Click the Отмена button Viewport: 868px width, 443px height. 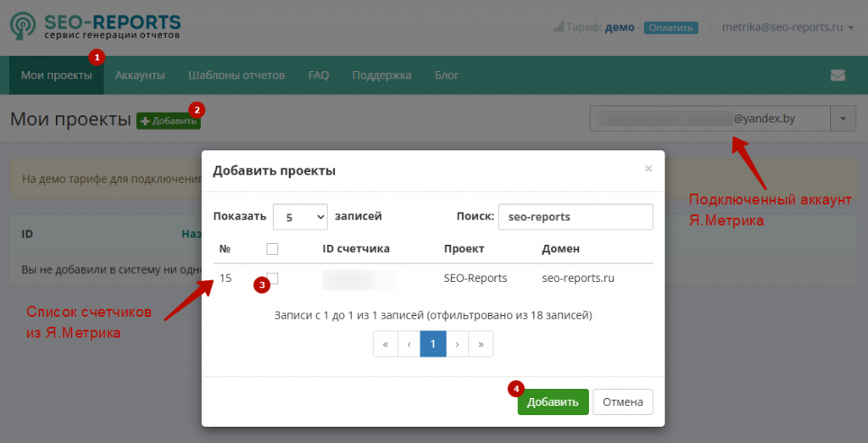[x=623, y=402]
